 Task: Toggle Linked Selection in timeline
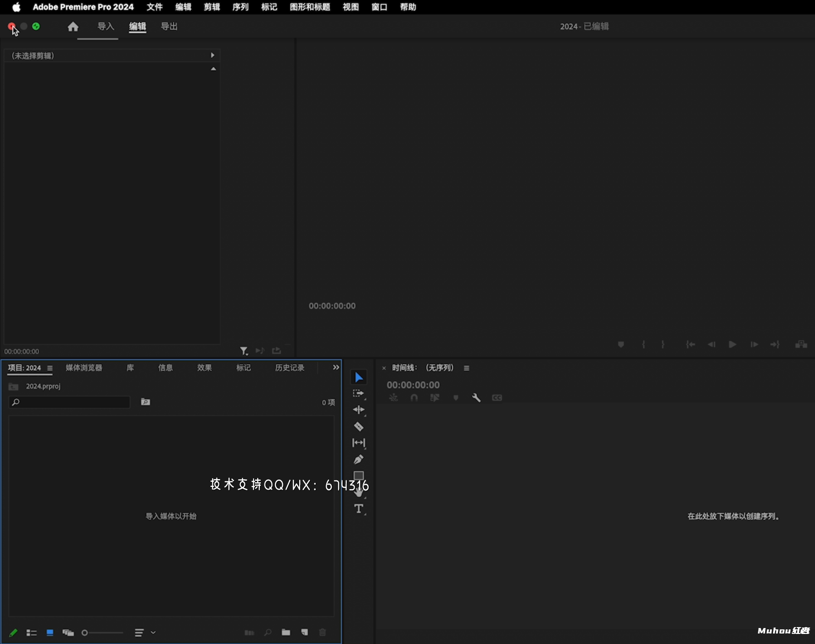coord(434,398)
